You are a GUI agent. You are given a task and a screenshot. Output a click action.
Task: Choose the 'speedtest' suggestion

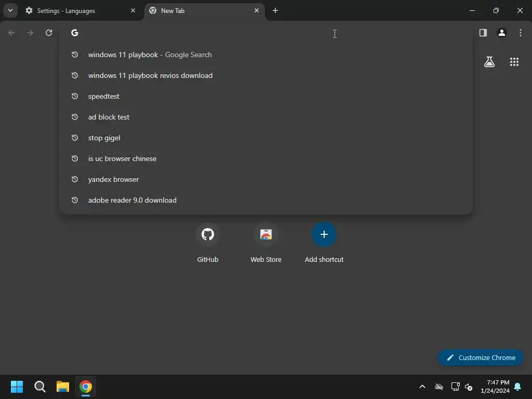(266, 96)
